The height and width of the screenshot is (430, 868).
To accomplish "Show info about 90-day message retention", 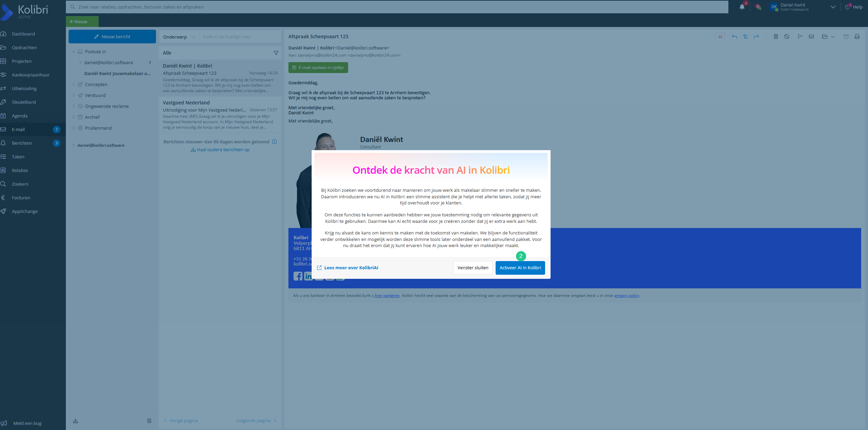I will [x=274, y=142].
